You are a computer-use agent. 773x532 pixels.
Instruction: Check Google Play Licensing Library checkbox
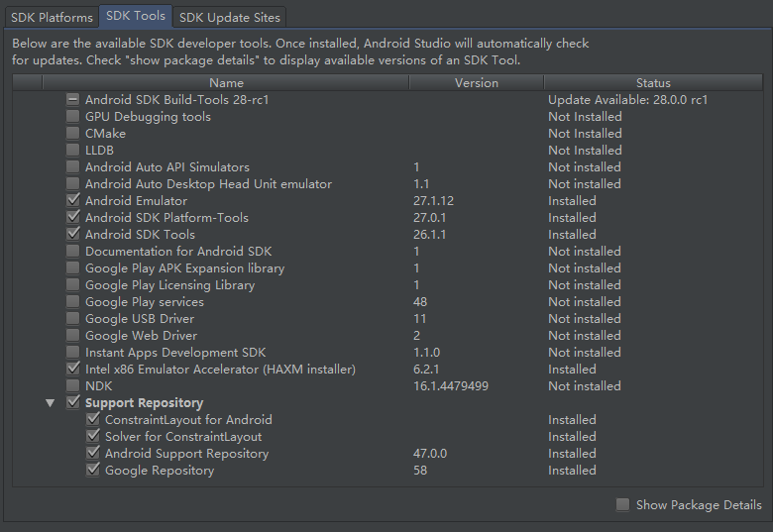[73, 284]
